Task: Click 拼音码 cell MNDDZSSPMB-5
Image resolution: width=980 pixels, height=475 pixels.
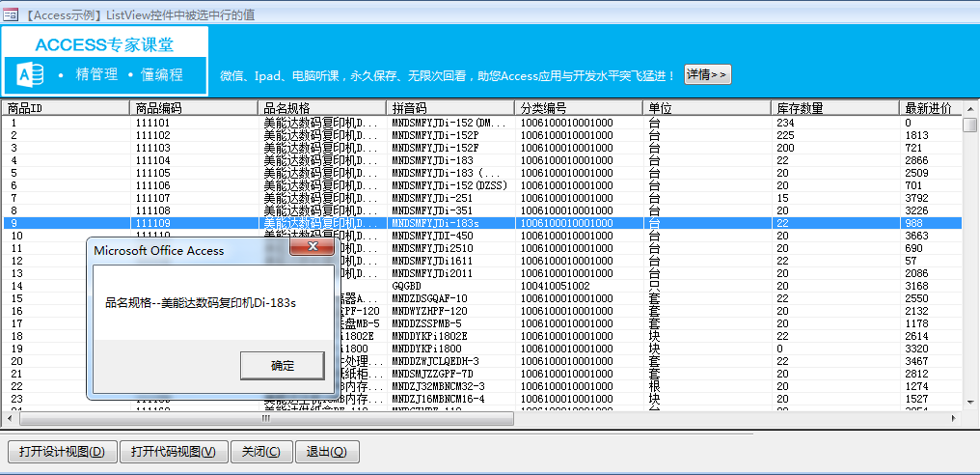Action: 426,322
